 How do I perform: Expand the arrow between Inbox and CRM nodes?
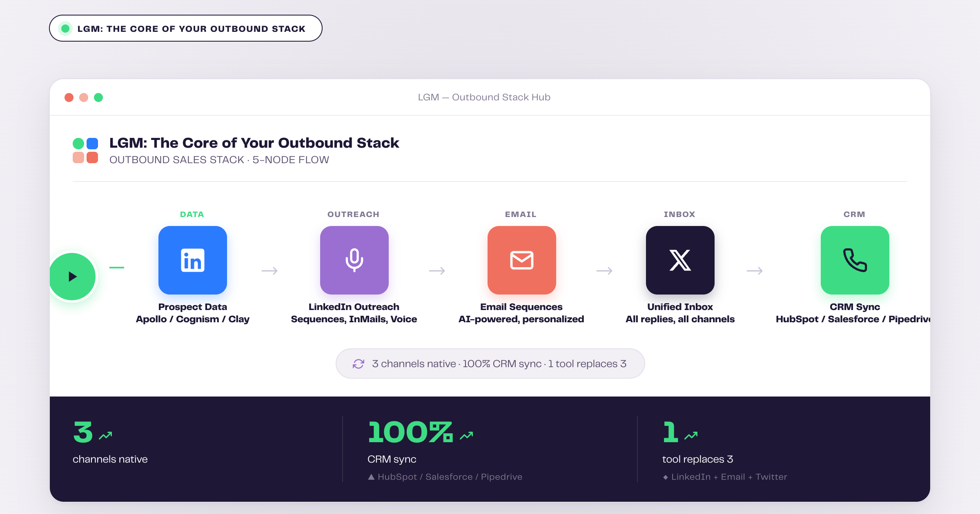pyautogui.click(x=755, y=270)
